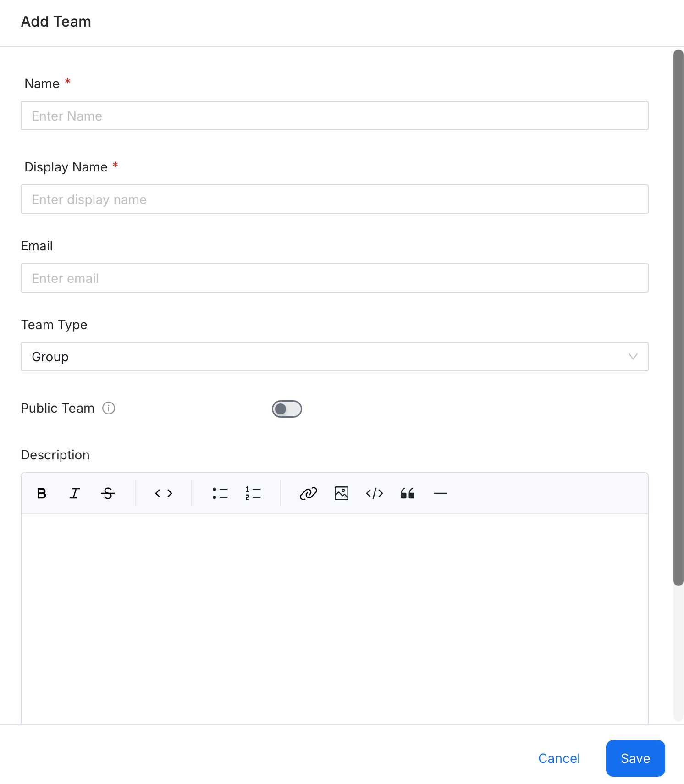684x784 pixels.
Task: Click the Cancel button
Action: [559, 758]
